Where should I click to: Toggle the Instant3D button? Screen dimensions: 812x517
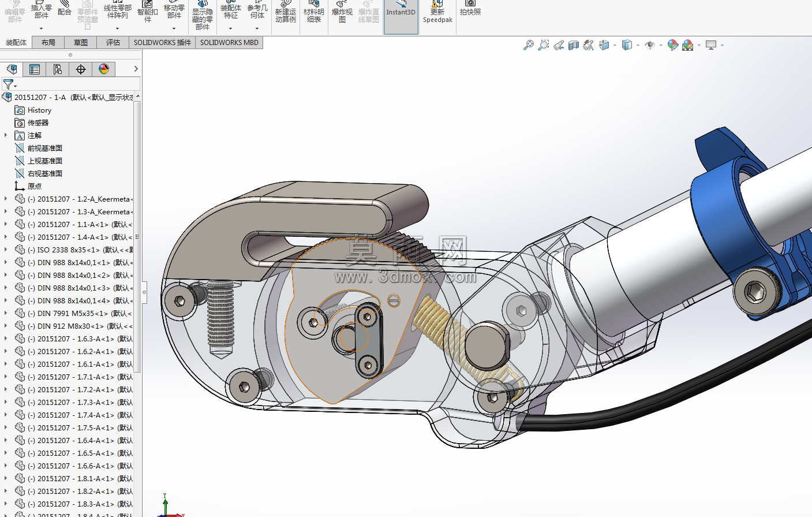(401, 16)
